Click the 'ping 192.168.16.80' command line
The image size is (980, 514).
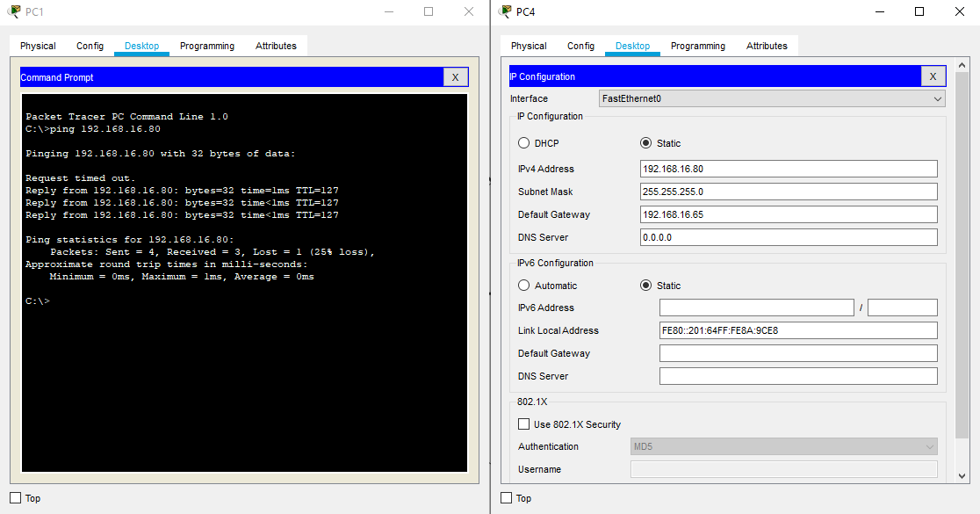coord(92,129)
